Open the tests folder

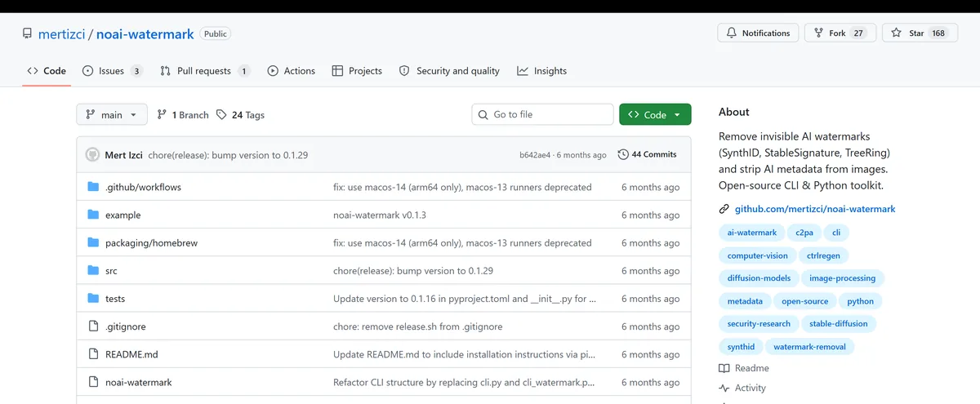click(x=115, y=299)
